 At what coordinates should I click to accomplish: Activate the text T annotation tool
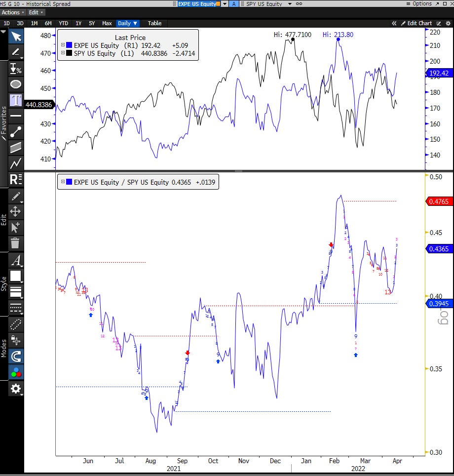pyautogui.click(x=16, y=100)
